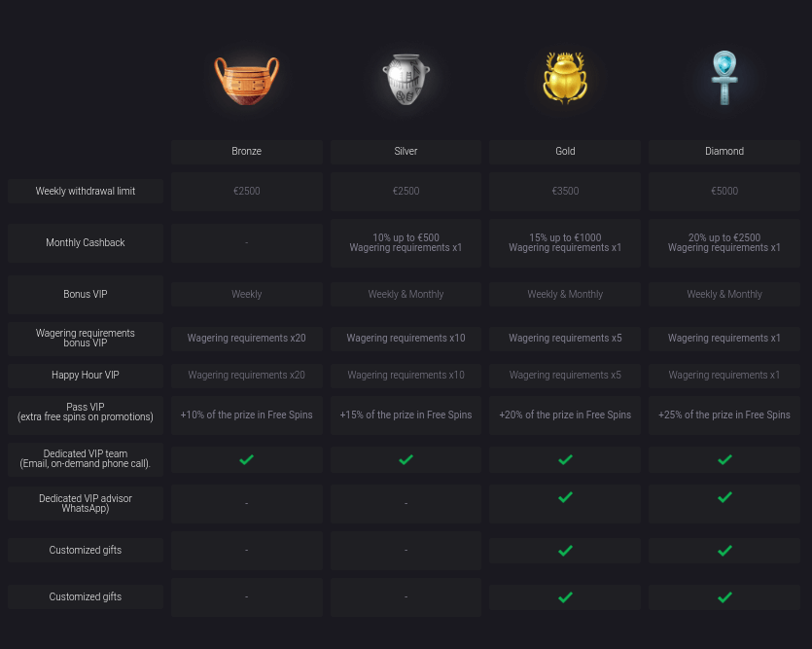Click Silver's +15% Free Spins prize cell
This screenshot has height=649, width=812.
tap(406, 415)
